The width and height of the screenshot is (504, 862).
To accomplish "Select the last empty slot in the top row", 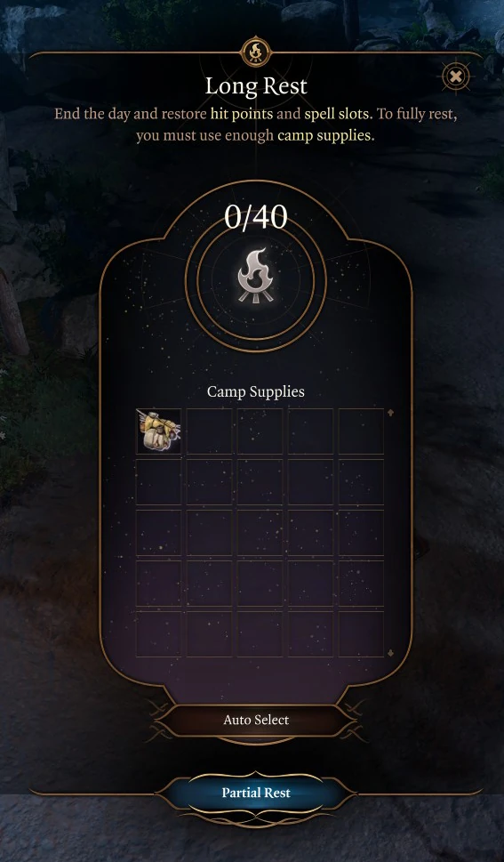I will [361, 431].
